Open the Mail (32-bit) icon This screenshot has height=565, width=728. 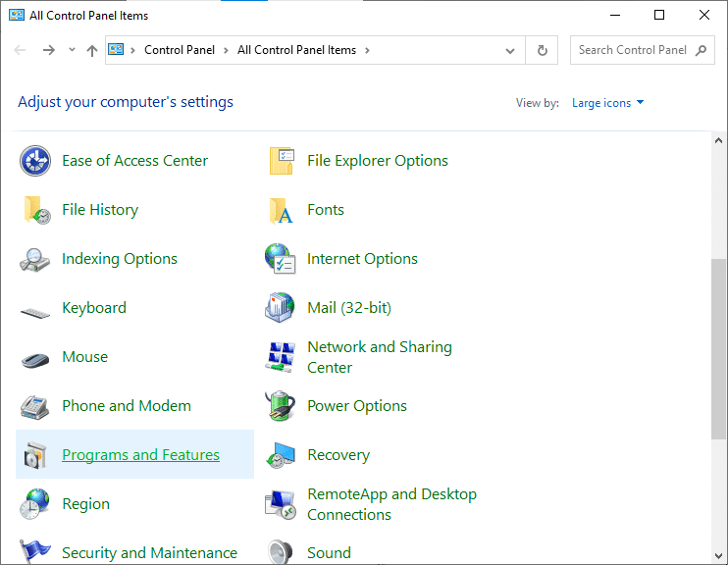point(281,308)
